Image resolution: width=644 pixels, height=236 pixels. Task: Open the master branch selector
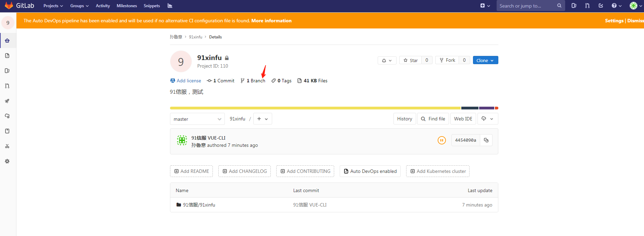tap(197, 119)
